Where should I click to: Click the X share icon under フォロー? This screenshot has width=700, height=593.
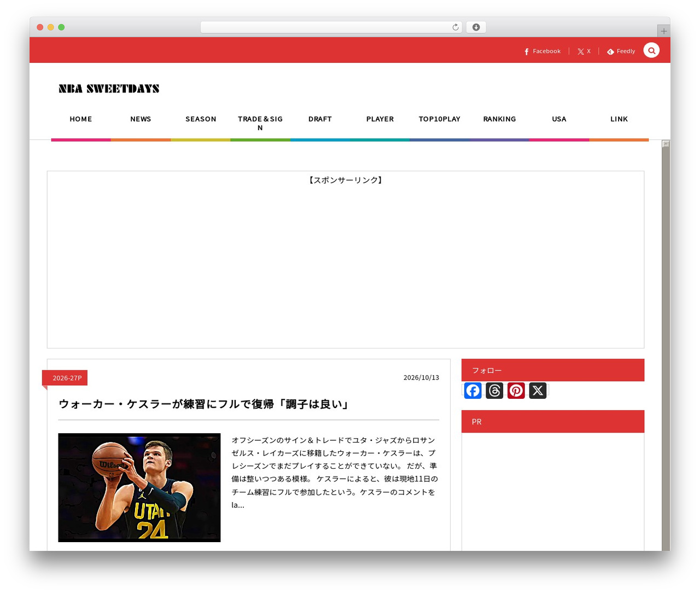pyautogui.click(x=538, y=391)
